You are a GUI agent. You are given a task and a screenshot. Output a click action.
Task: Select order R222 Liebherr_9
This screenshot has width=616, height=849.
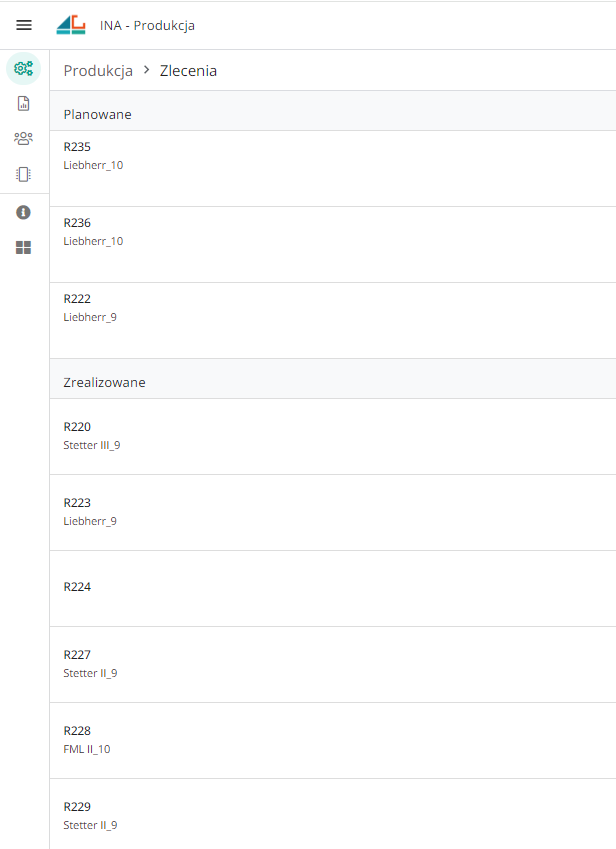[x=332, y=320]
